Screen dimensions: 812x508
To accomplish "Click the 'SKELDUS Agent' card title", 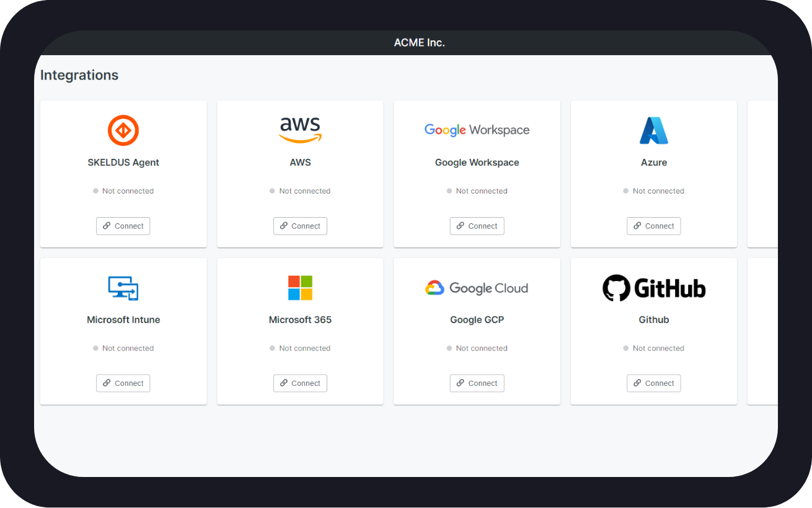I will point(123,163).
